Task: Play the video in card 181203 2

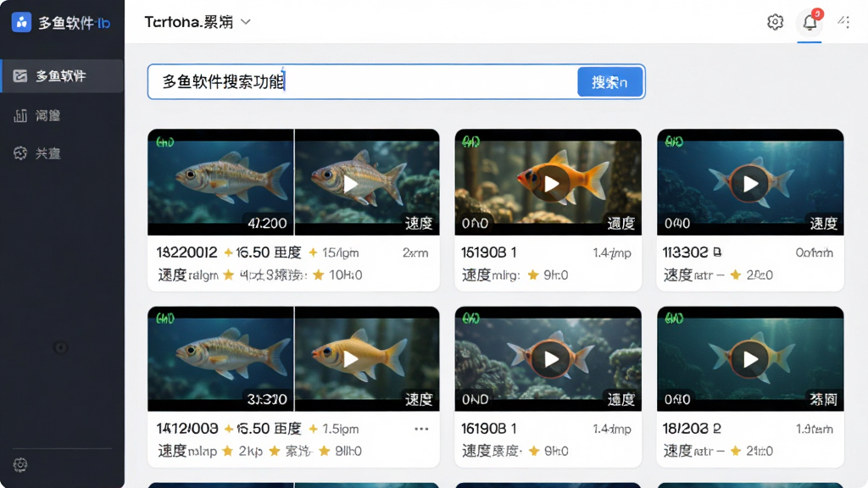Action: tap(750, 359)
